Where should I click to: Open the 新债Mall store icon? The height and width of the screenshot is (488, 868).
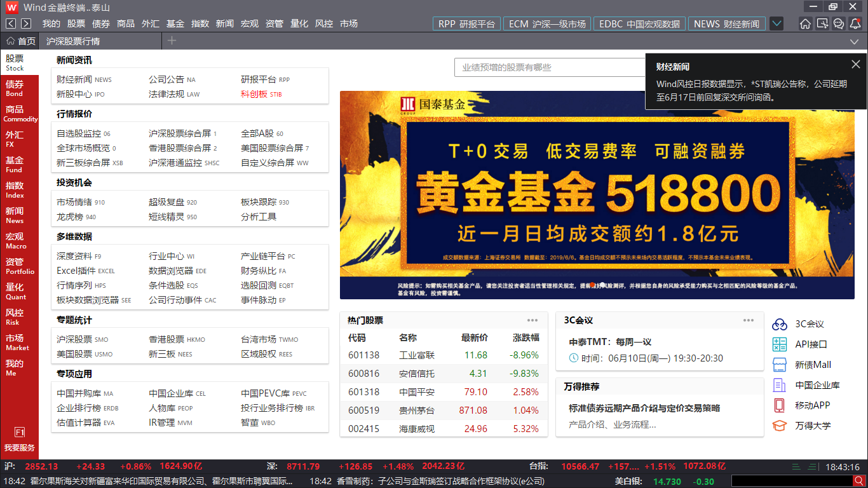point(780,365)
